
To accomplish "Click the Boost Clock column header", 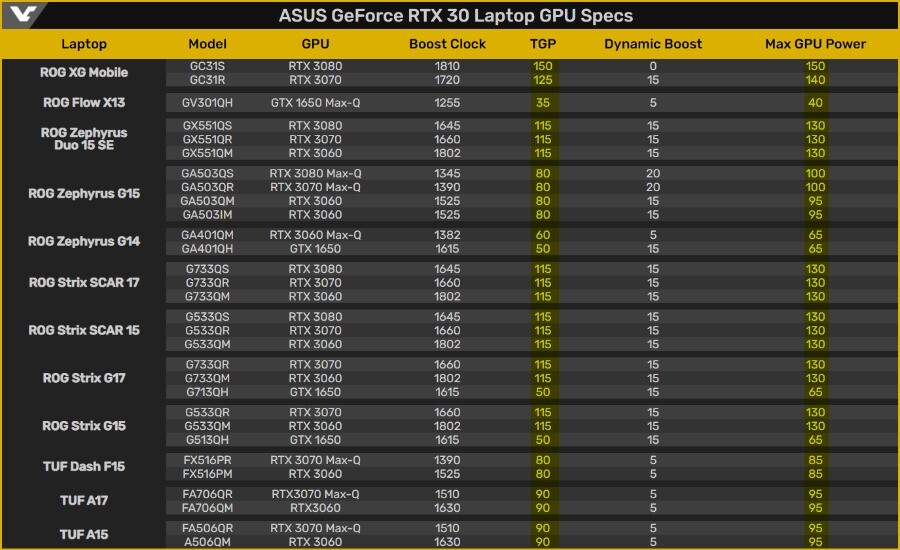I will tap(447, 44).
